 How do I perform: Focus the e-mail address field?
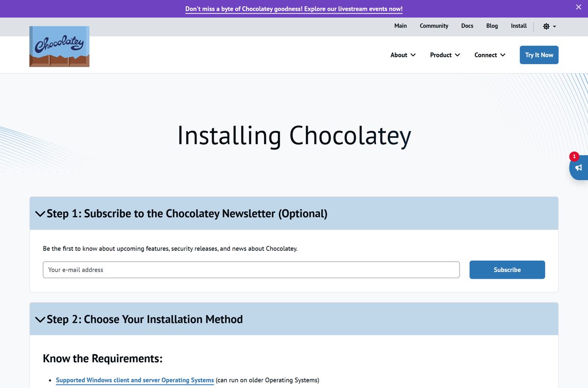click(x=251, y=270)
